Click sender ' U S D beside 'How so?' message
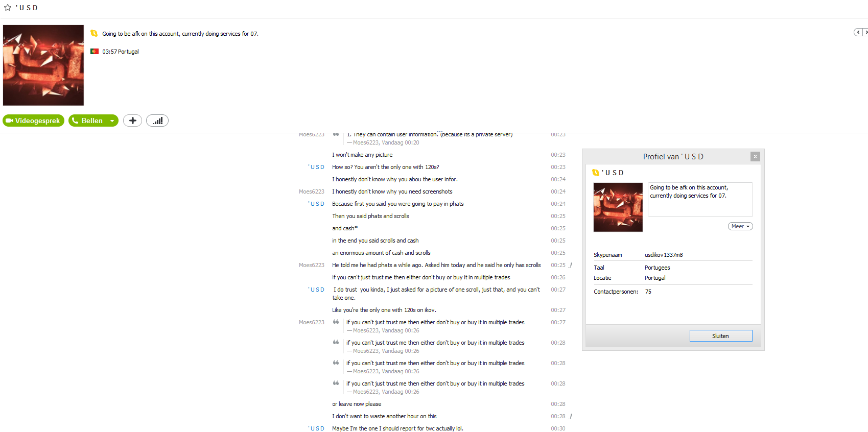The height and width of the screenshot is (432, 868). [316, 167]
